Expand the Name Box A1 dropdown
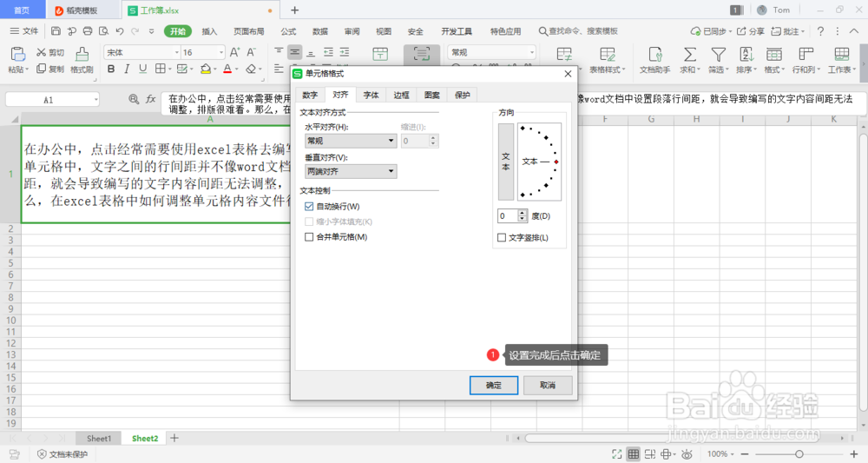The height and width of the screenshot is (463, 868). [95, 100]
